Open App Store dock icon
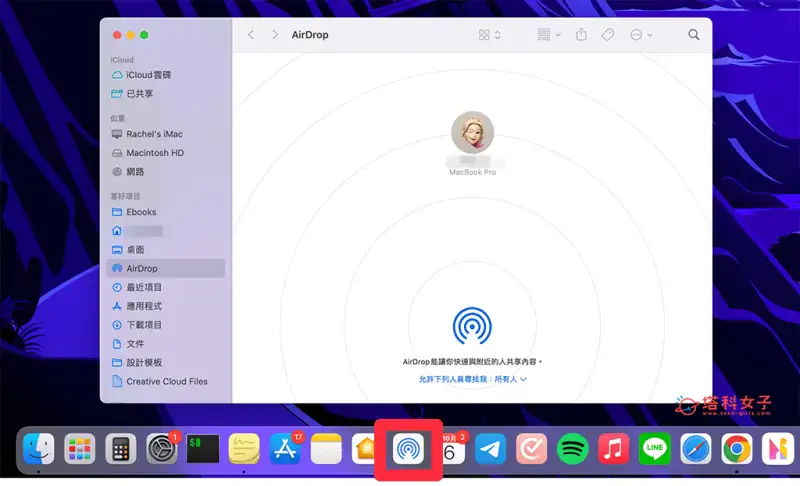 (285, 449)
